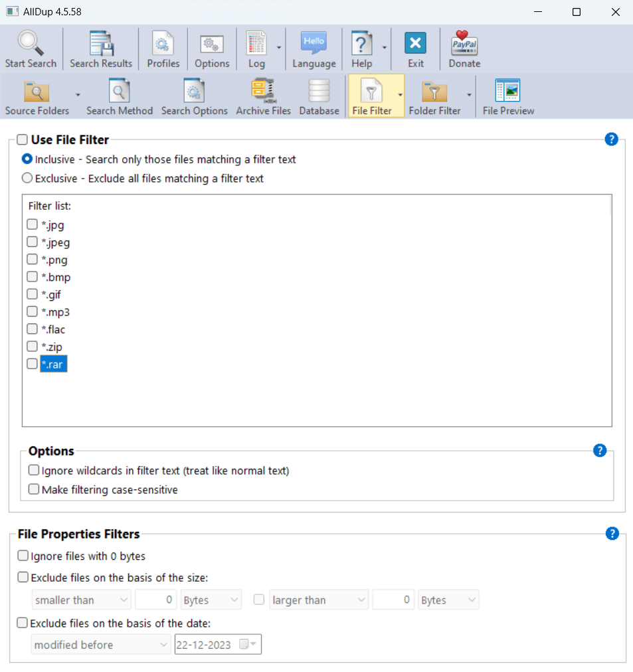Click the PayPal Donate icon

click(464, 44)
